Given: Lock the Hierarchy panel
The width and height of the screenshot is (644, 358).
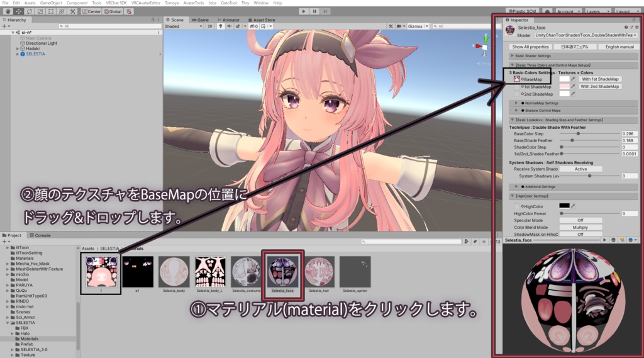Looking at the screenshot, I should tap(153, 20).
